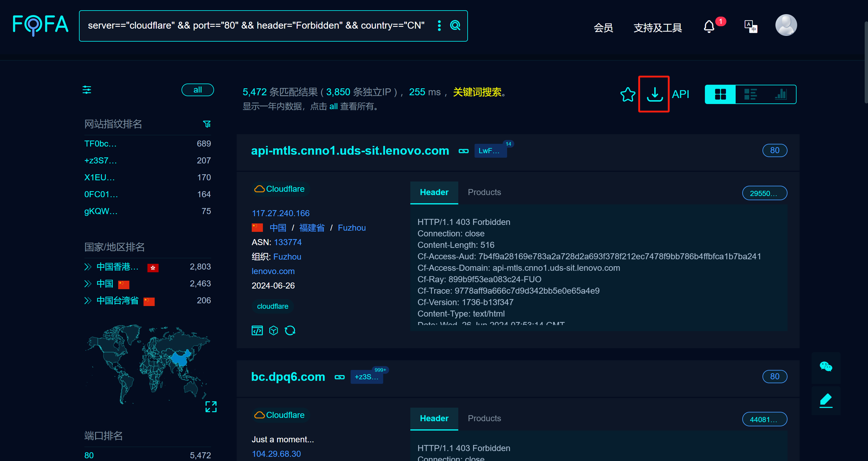The image size is (868, 461).
Task: Expand the 中国香港 region entry
Action: coord(88,267)
